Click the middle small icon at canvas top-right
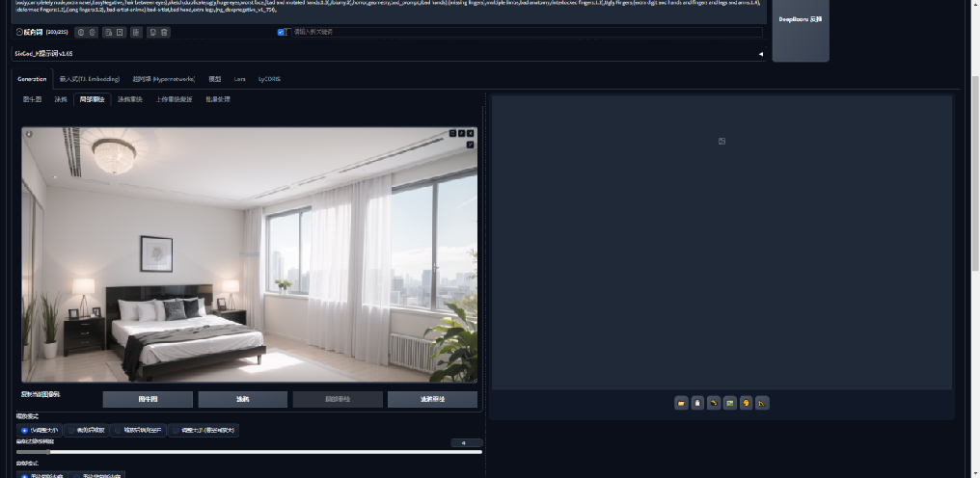The image size is (980, 478). click(461, 133)
